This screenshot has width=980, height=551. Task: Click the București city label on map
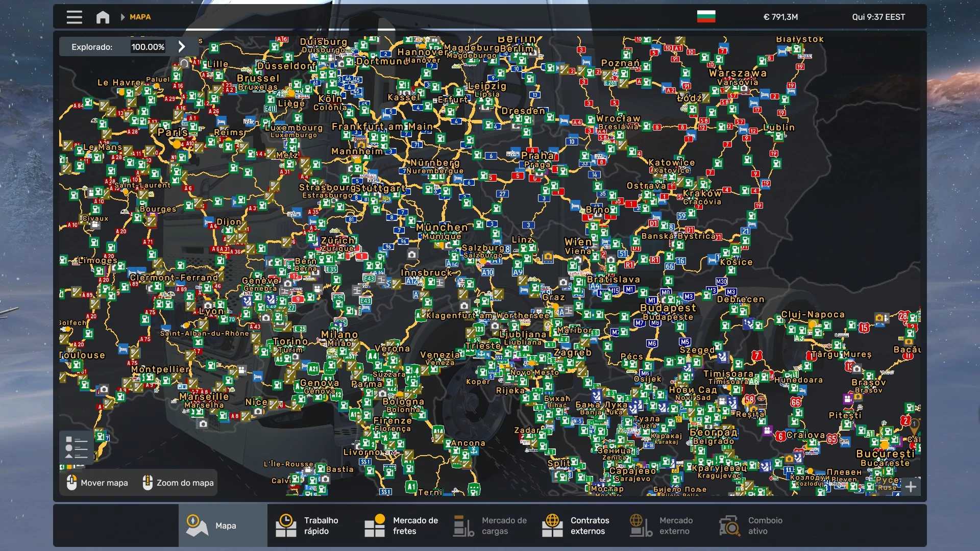(x=885, y=454)
